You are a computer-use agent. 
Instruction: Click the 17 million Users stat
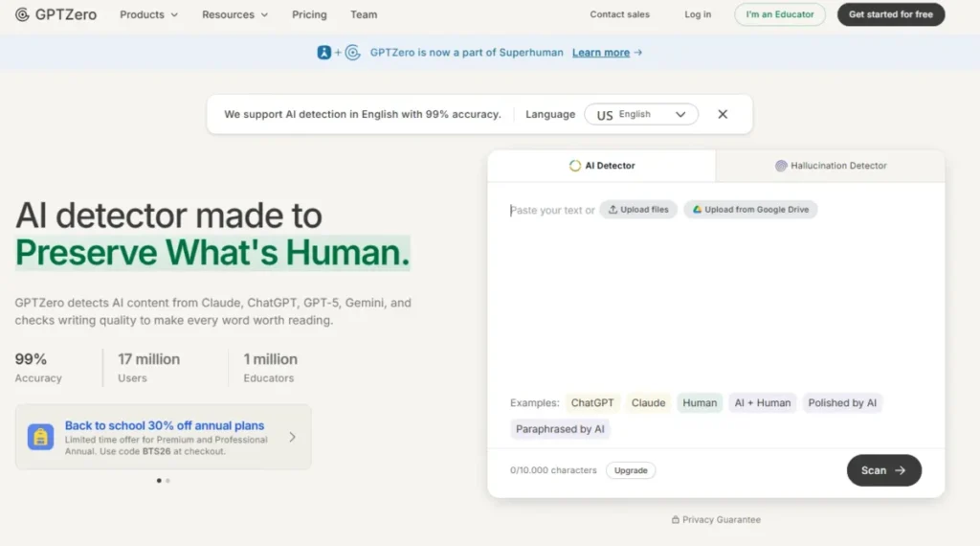tap(148, 368)
